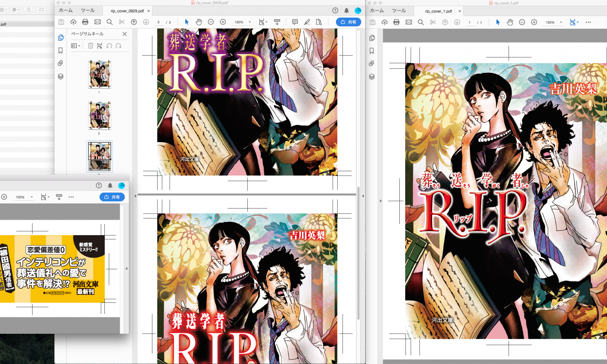Open 105% zoom dropdown in small window
Viewport: 607px width, 364px height.
(32, 197)
